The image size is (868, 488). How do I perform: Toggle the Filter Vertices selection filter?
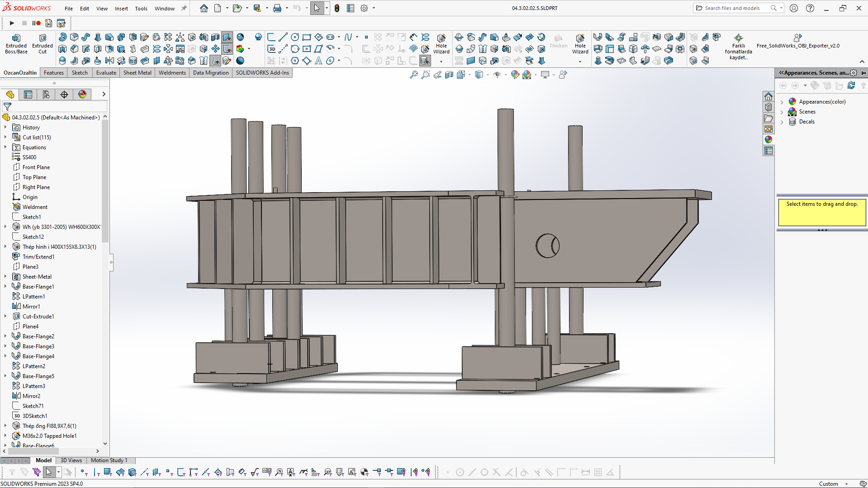click(83, 472)
